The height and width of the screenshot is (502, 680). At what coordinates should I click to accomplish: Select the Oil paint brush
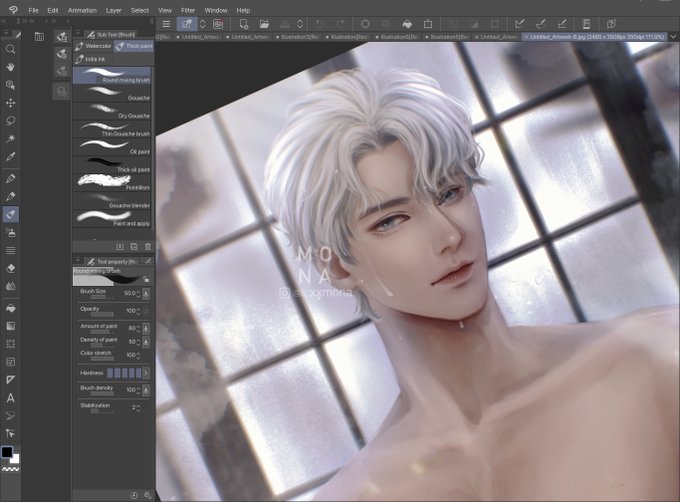(112, 147)
